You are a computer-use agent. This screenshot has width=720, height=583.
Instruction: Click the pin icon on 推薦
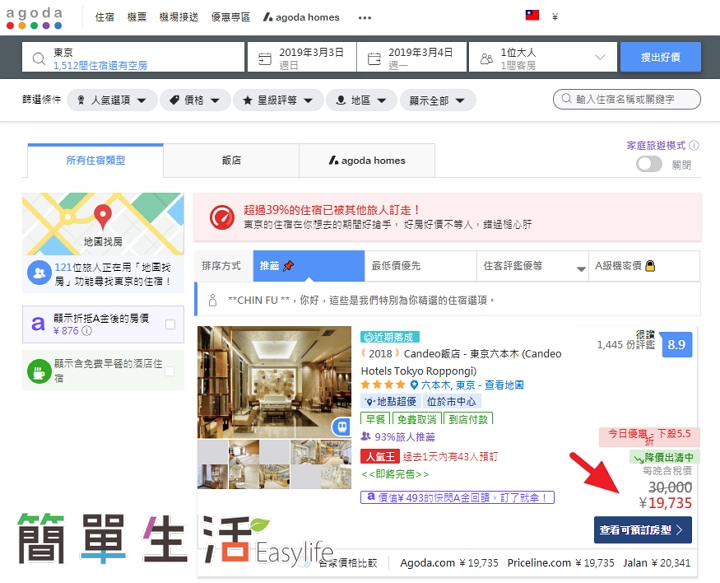(x=288, y=265)
